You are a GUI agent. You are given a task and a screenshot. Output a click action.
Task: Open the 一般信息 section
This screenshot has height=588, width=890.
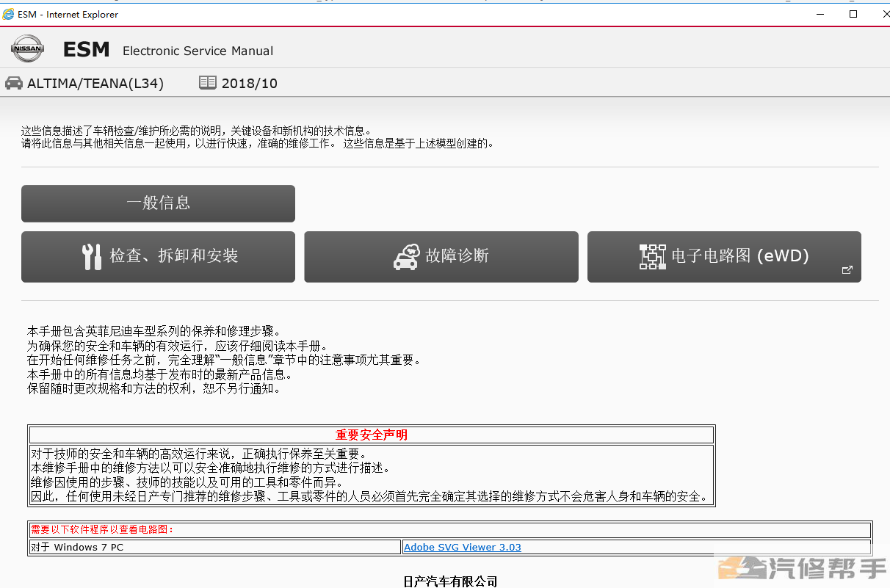158,203
